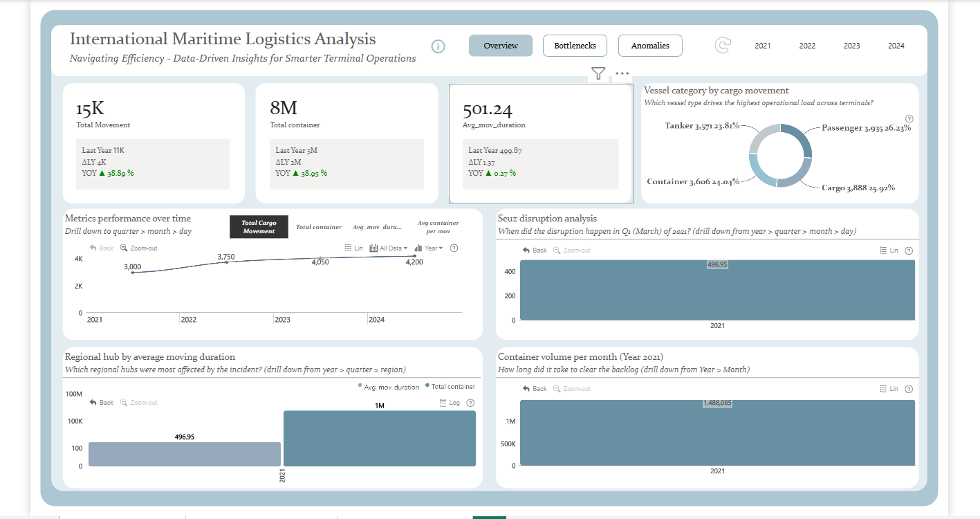Toggle Log scale in Regional hub chart
980x519 pixels.
pos(449,403)
